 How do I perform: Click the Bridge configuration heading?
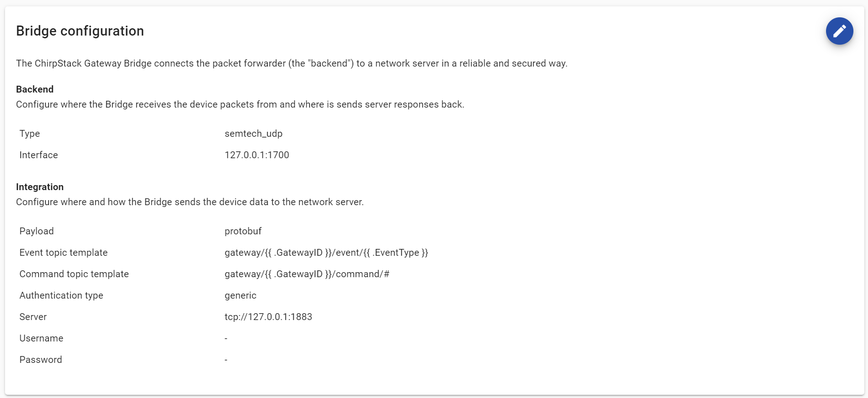80,31
